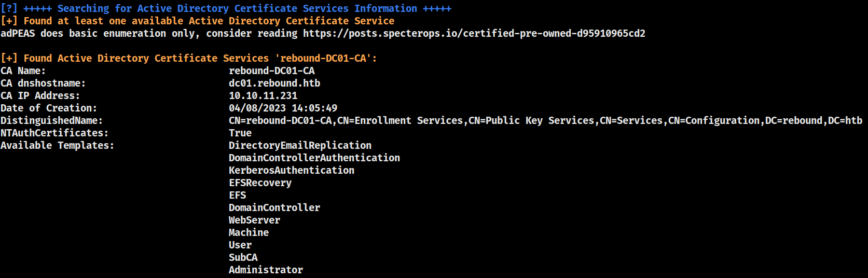Click the specterops.io certified-pre-owned URL

coord(474,34)
